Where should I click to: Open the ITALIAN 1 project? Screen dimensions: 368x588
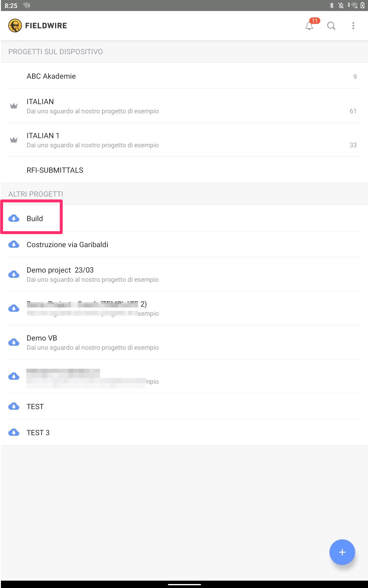(184, 140)
